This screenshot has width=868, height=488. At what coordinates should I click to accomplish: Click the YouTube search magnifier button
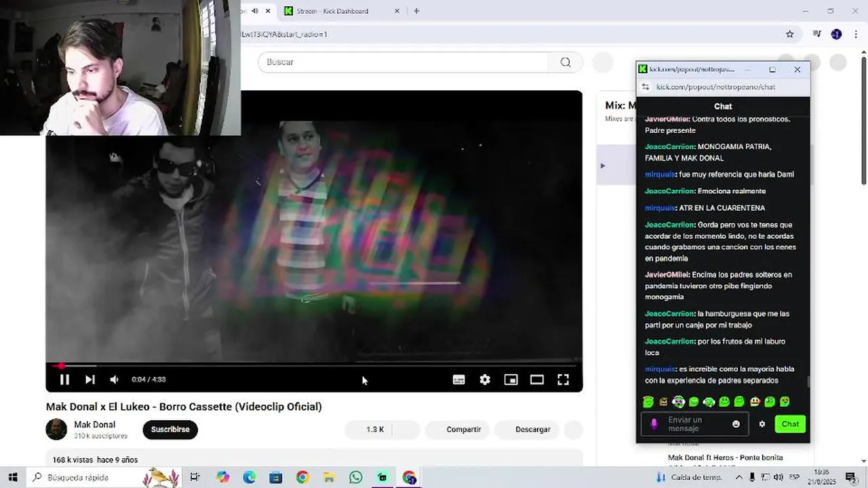(566, 62)
